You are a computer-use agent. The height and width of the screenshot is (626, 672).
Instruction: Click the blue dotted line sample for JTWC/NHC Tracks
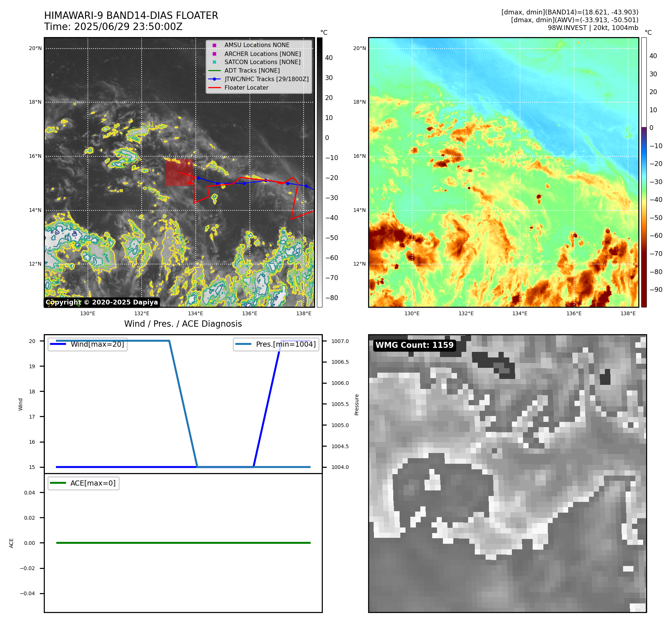coord(214,79)
